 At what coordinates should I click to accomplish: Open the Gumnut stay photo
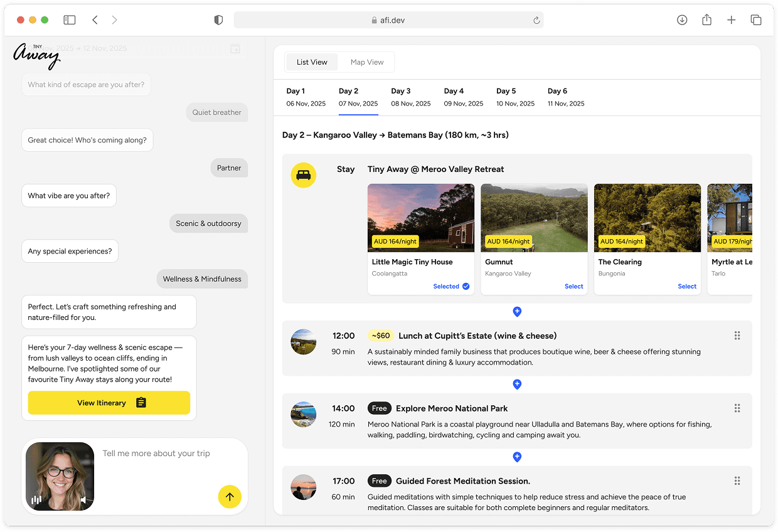[534, 218]
